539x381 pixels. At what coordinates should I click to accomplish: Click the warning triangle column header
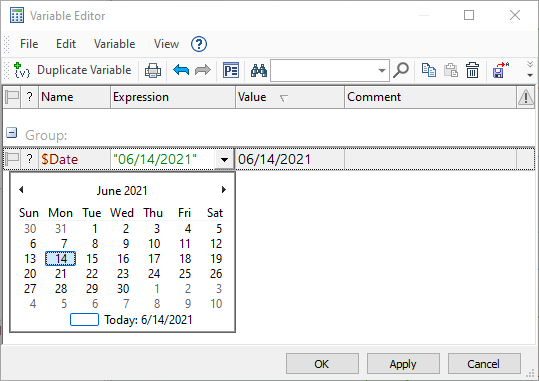pos(526,97)
